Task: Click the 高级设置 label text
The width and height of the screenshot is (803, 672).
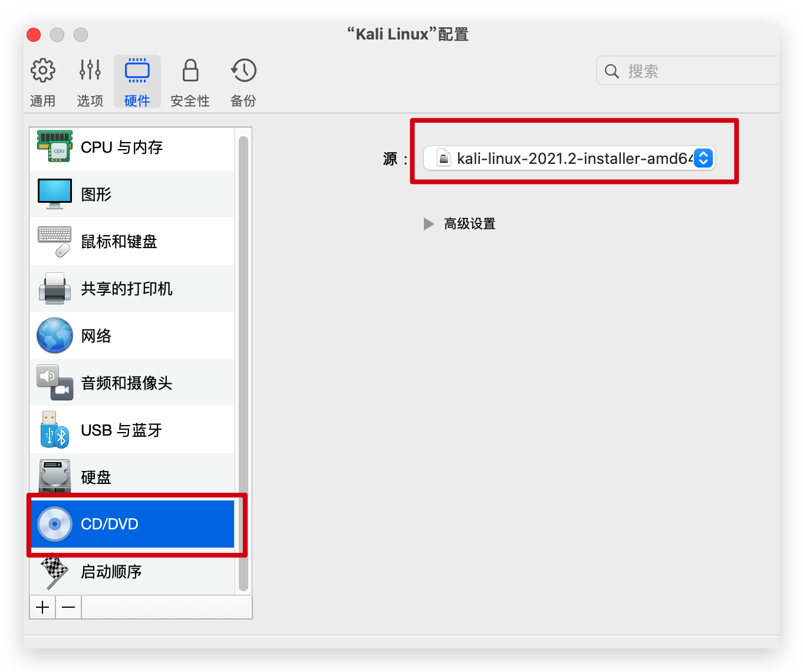Action: point(470,224)
